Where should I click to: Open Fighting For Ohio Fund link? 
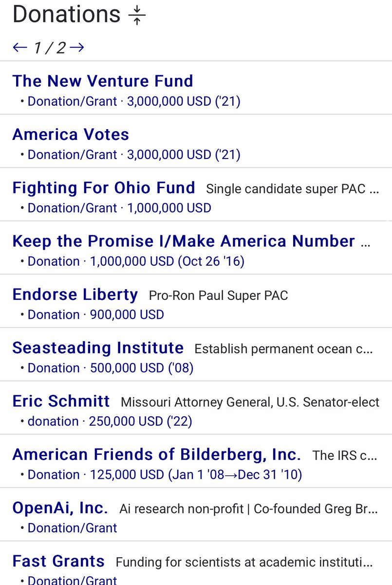coord(104,188)
